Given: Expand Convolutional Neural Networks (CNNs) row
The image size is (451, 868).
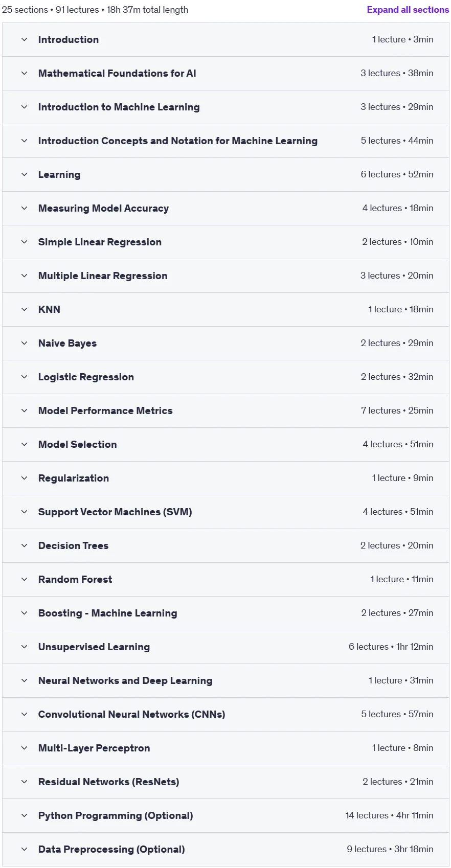Looking at the screenshot, I should (x=225, y=714).
